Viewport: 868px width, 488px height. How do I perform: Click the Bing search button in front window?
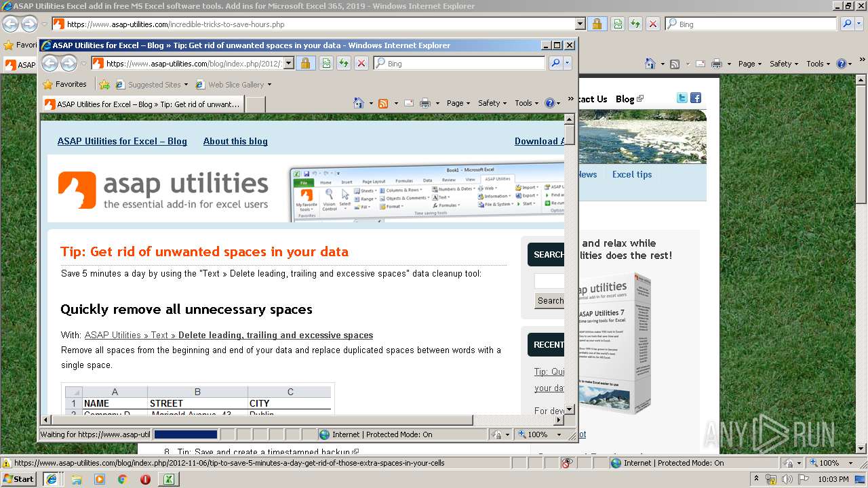[555, 63]
